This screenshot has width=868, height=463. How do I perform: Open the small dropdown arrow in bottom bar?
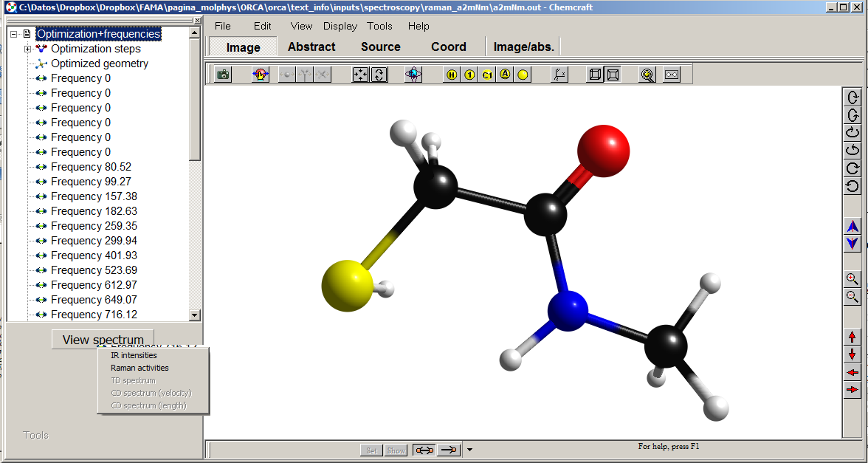coord(469,450)
